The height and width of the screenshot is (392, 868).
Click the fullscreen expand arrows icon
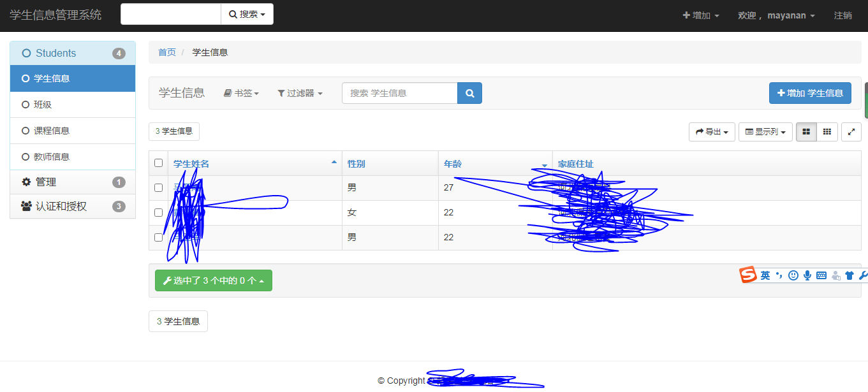click(851, 131)
